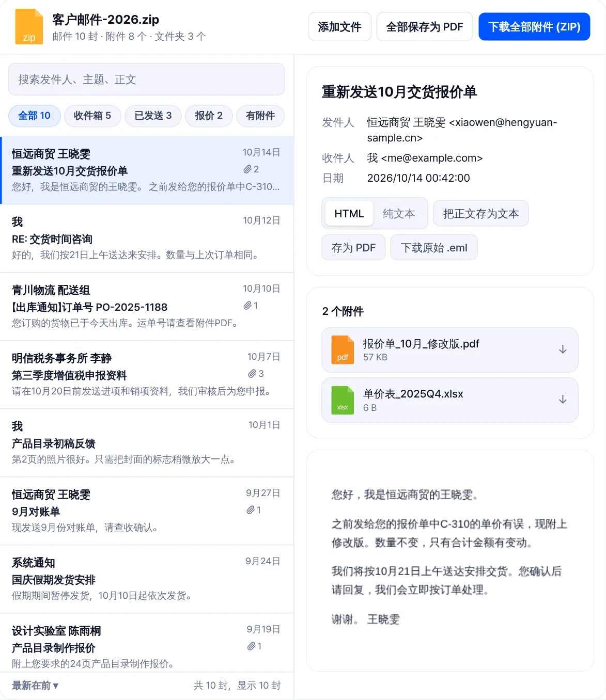Open the 最新在前 sort dropdown

[x=35, y=686]
